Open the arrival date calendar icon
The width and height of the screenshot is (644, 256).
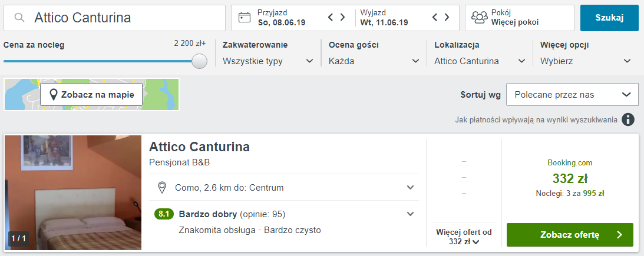[x=245, y=18]
